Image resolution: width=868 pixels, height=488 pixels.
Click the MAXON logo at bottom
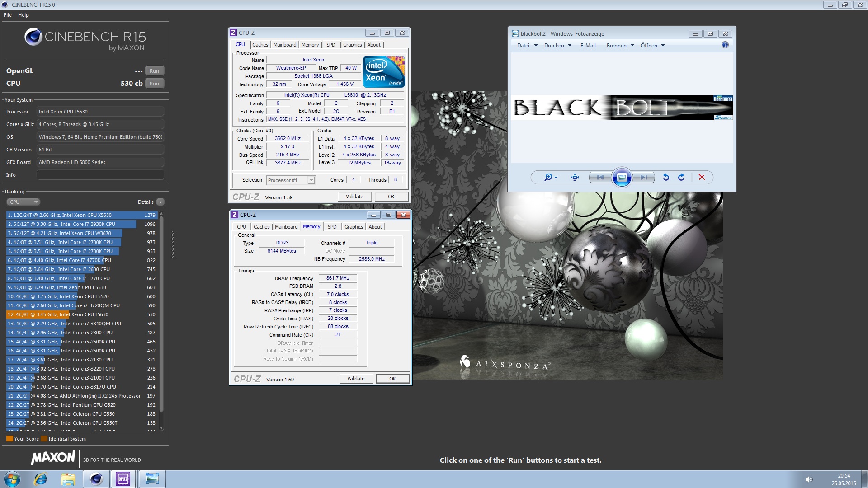pyautogui.click(x=53, y=458)
